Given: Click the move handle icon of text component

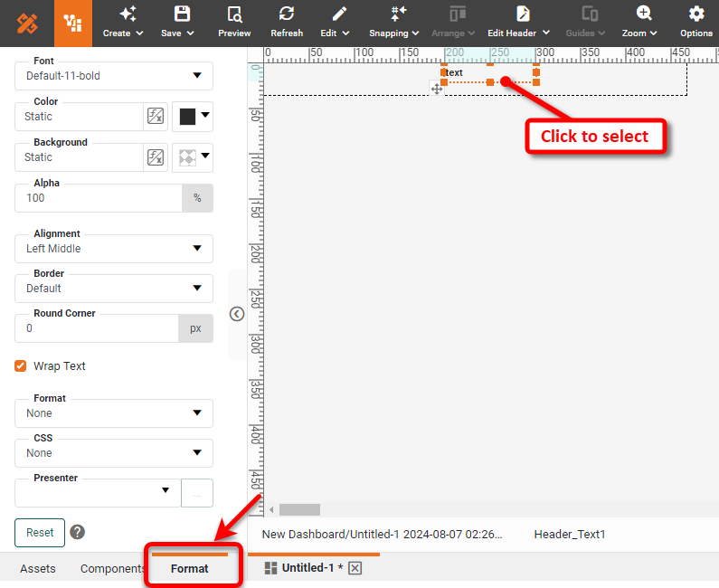Looking at the screenshot, I should pos(437,89).
